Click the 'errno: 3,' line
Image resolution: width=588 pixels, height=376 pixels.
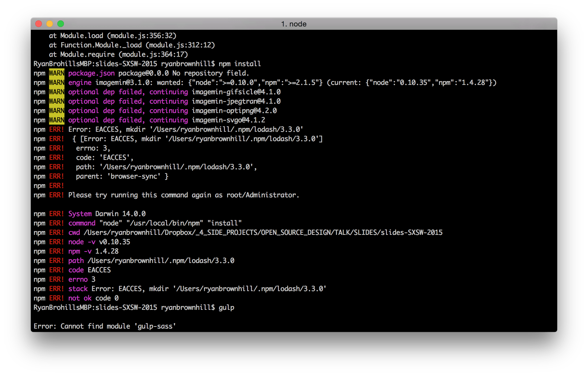pos(93,148)
